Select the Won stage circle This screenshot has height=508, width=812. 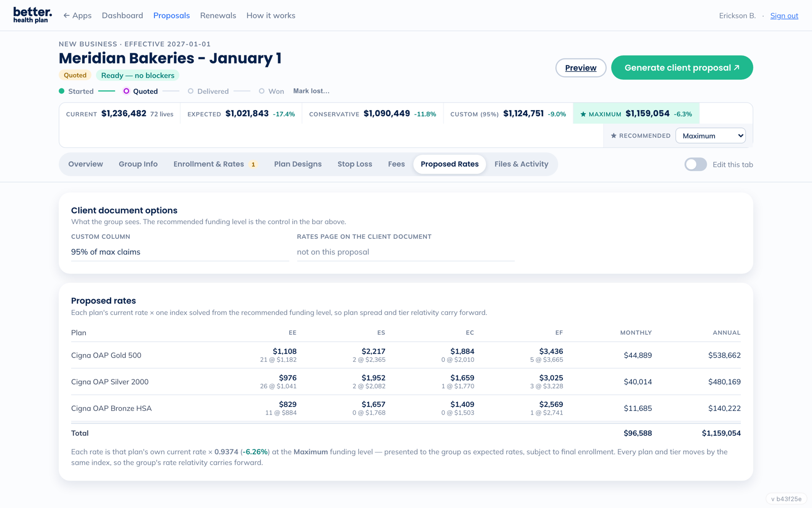click(x=261, y=91)
